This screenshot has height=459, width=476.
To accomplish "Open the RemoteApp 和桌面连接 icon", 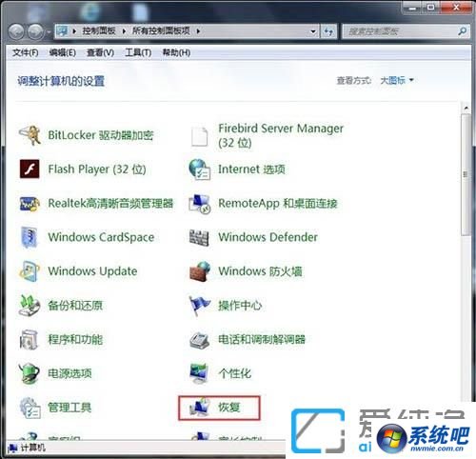I will point(200,204).
